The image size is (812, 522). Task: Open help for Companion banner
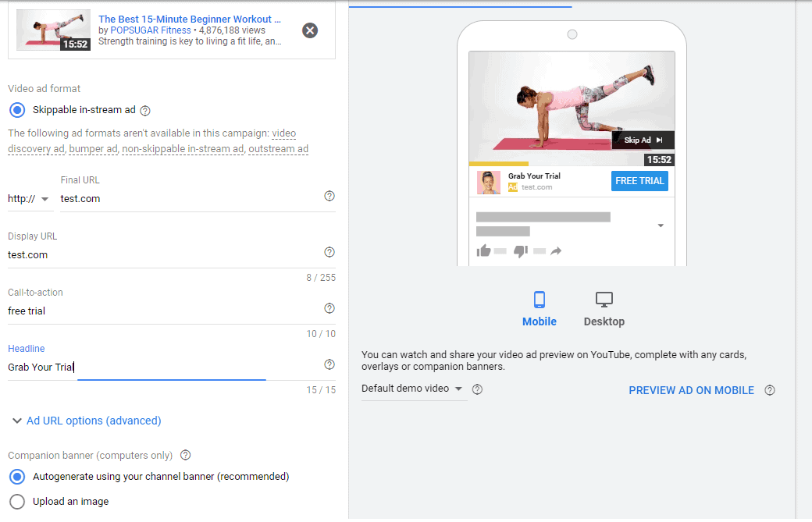click(185, 455)
